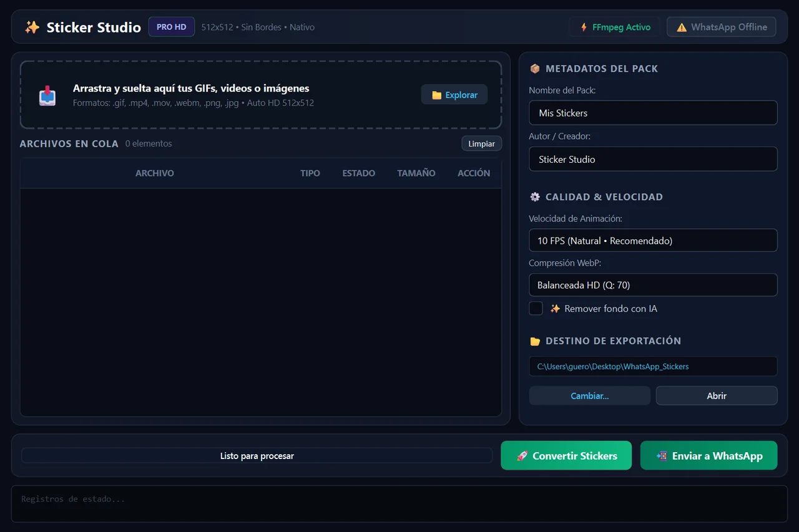Click the Nombre del Pack input field
Viewport: 799px width, 532px height.
[653, 113]
